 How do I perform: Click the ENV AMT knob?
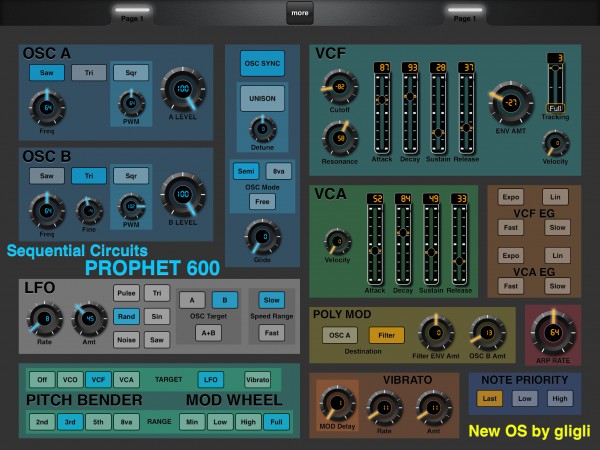coord(511,102)
